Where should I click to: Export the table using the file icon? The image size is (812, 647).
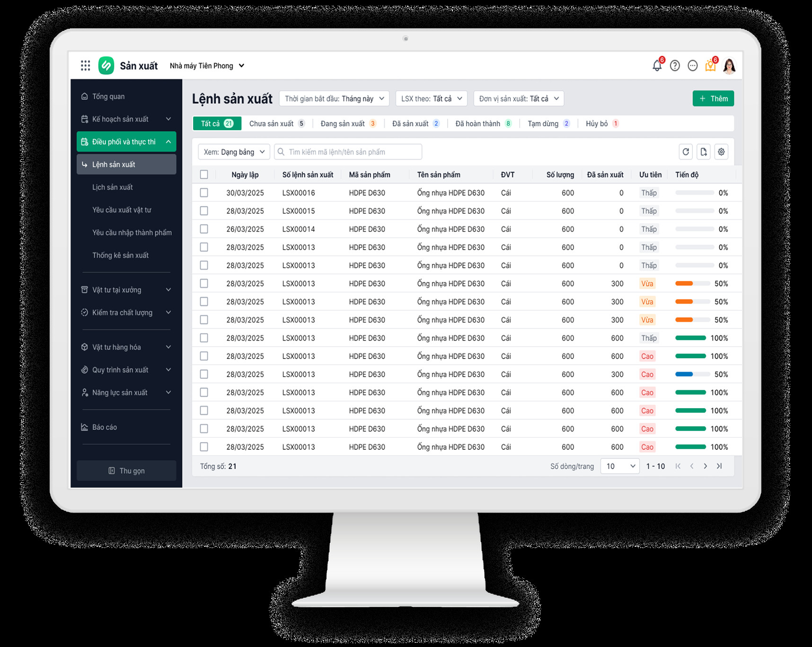coord(704,152)
